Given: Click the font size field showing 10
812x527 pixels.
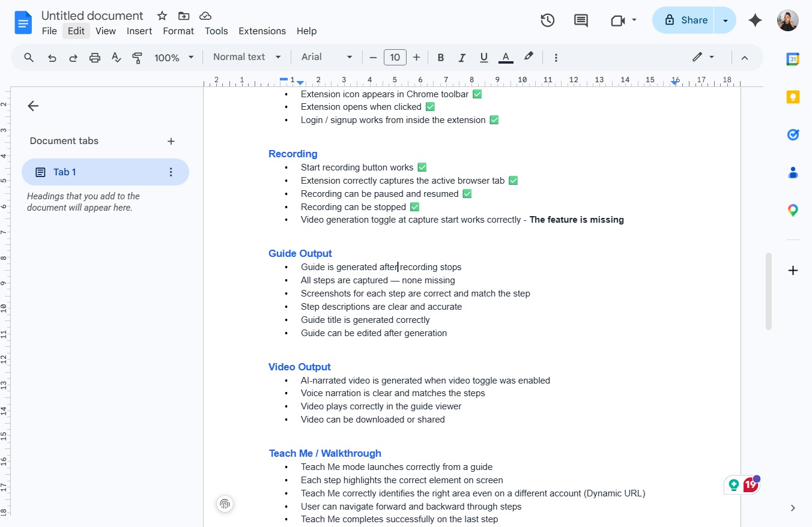Looking at the screenshot, I should tap(395, 58).
